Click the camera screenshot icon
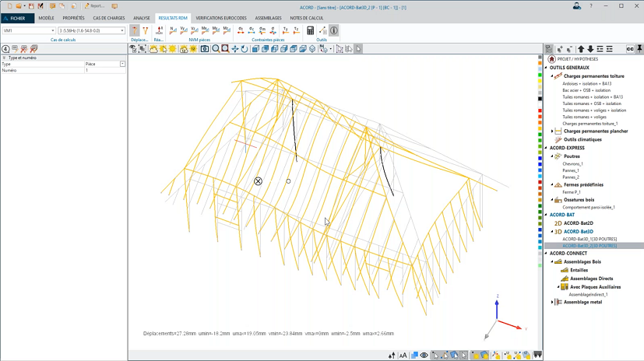Screen dimensions: 644x361 click(x=205, y=49)
